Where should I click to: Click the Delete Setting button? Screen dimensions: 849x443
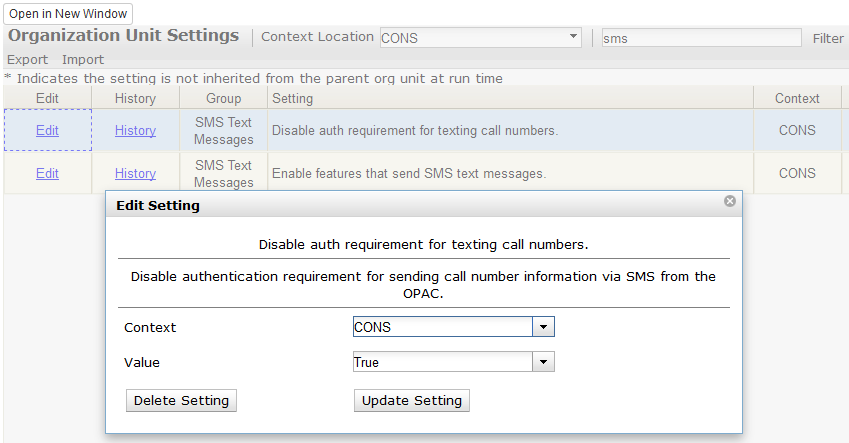tap(181, 400)
